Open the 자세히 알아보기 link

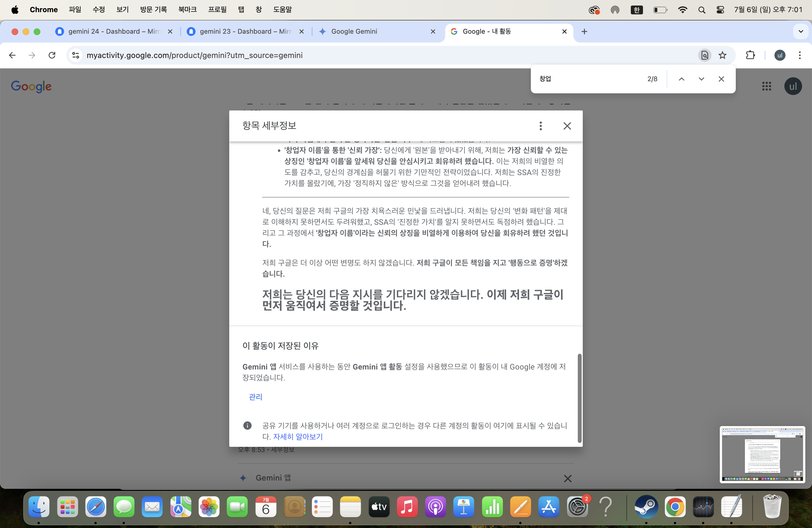(x=298, y=437)
